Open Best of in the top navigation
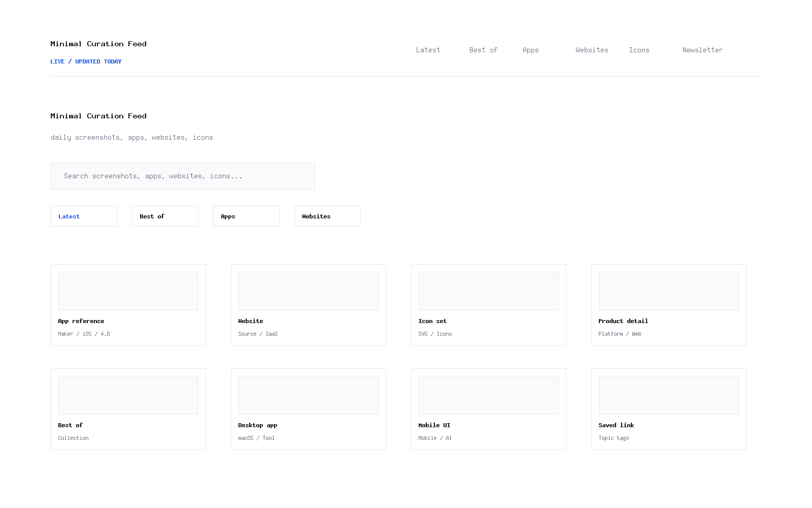 [483, 50]
